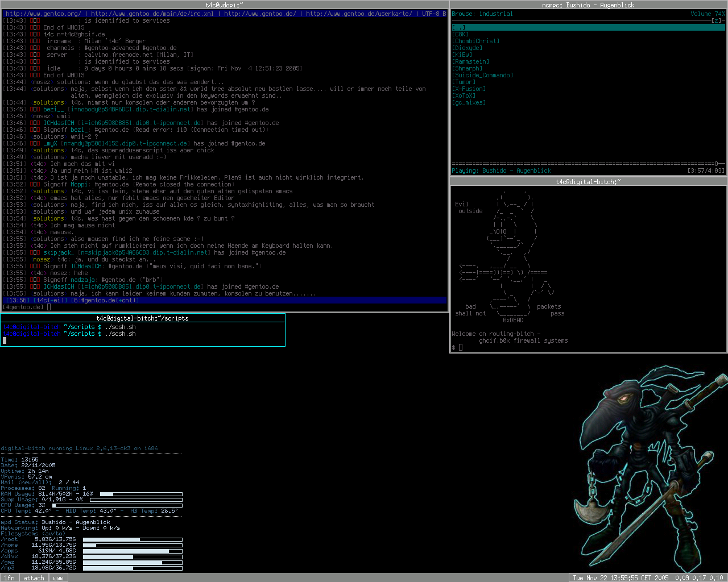This screenshot has width=728, height=582.
Task: Select the [Suicide_Commando] folder in ncmpc
Action: (482, 75)
